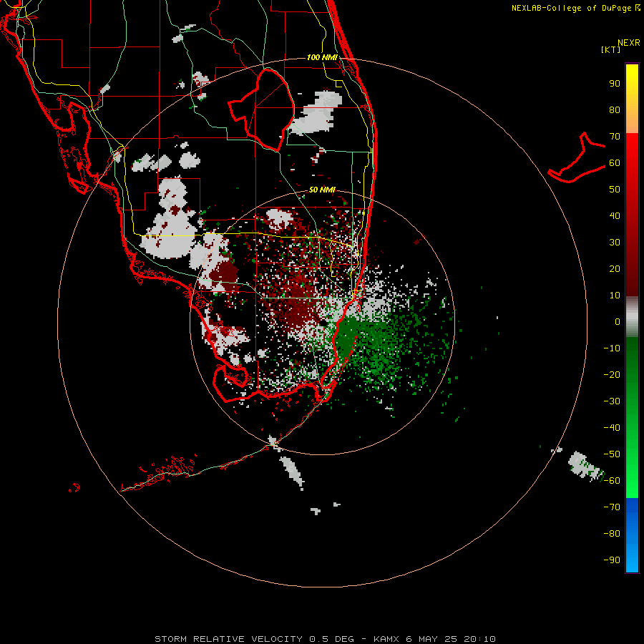Click the 50 value on the velocity scale
The image size is (644, 644).
pyautogui.click(x=615, y=190)
